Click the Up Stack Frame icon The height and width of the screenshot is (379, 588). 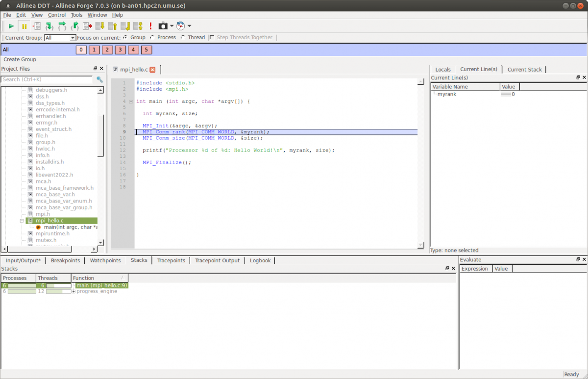112,26
